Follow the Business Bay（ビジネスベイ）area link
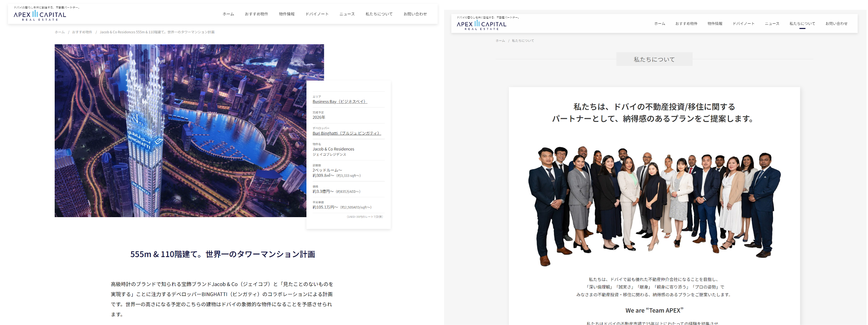The width and height of the screenshot is (868, 325). point(340,102)
